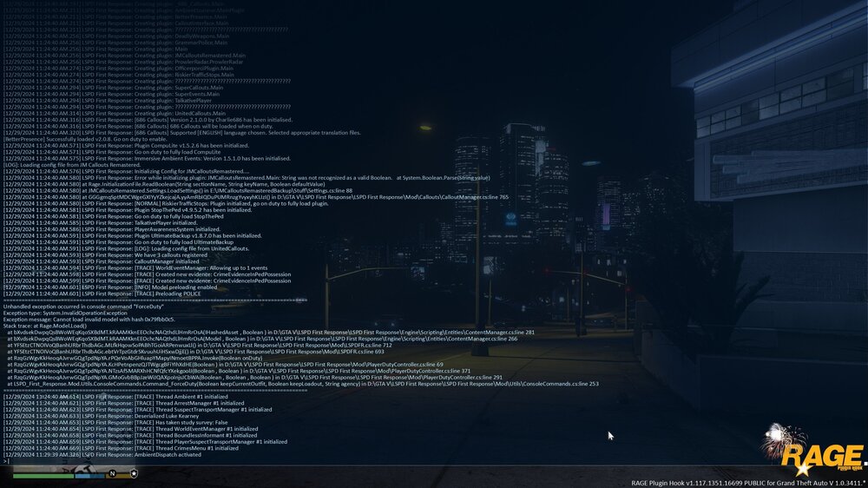This screenshot has height=488, width=868.
Task: Click the 'RiskierTrafficStops: Plugin initialized' line
Action: [166, 203]
